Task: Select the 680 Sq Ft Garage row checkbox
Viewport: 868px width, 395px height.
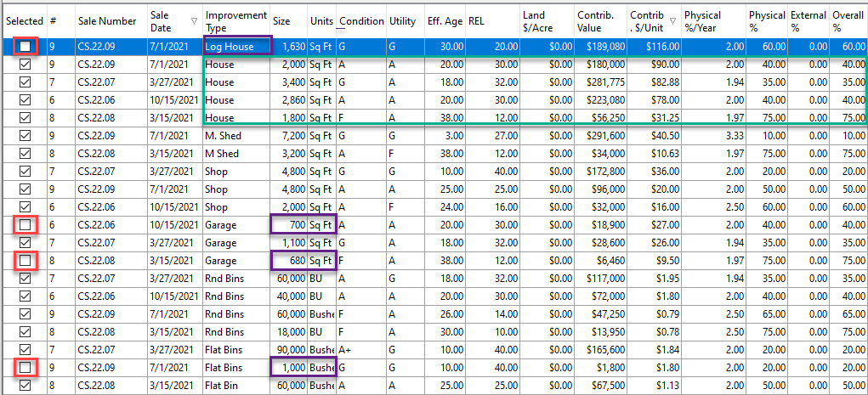Action: [x=25, y=260]
